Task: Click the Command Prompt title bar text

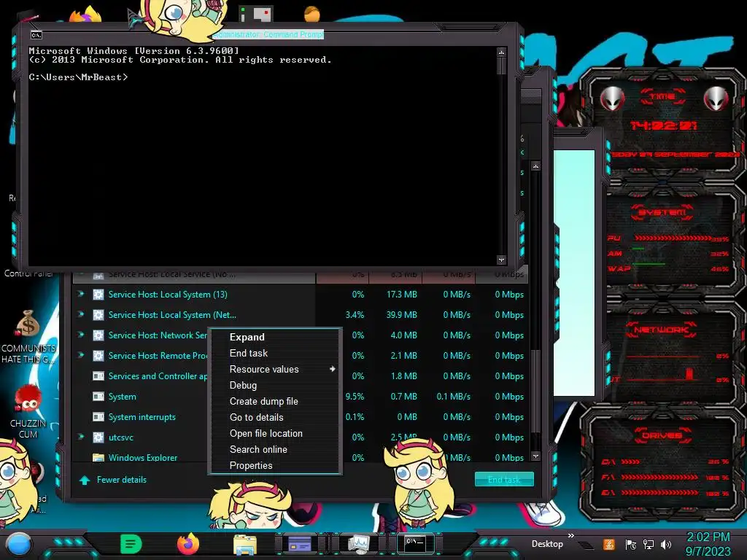Action: click(268, 35)
